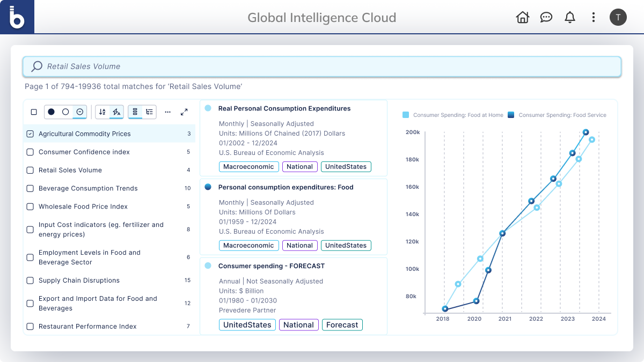Open the vertical three-dot header menu

tap(593, 17)
